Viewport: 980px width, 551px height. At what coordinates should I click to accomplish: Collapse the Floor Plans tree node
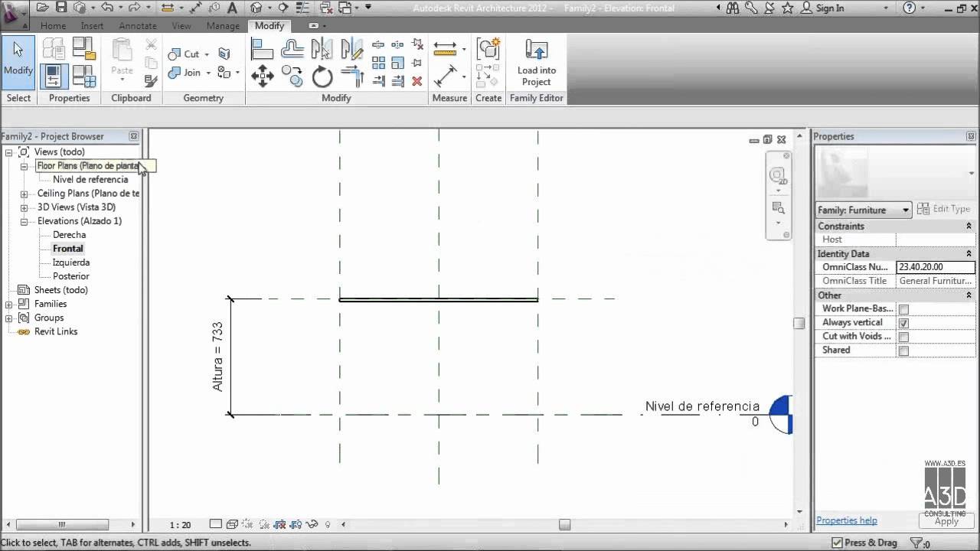[24, 166]
